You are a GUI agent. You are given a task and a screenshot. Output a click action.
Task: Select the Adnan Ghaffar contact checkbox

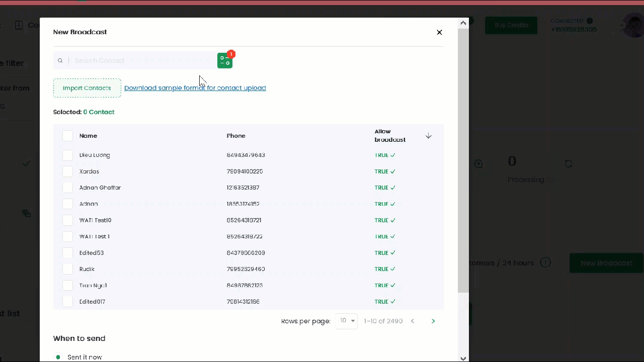(67, 188)
